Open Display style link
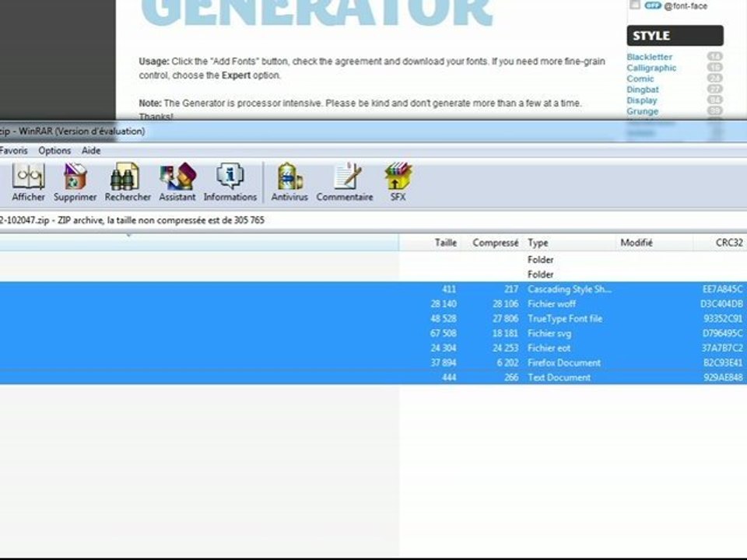This screenshot has height=560, width=747. (x=642, y=100)
